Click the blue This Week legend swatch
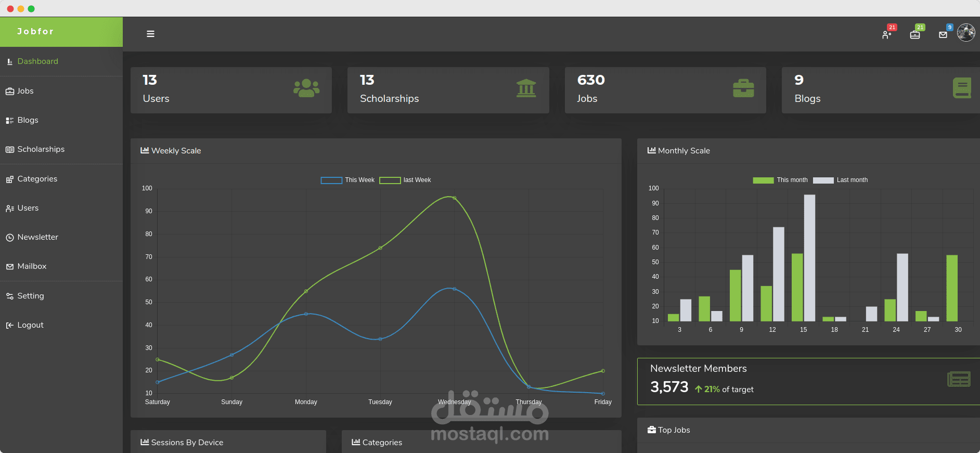The image size is (980, 453). click(x=331, y=180)
